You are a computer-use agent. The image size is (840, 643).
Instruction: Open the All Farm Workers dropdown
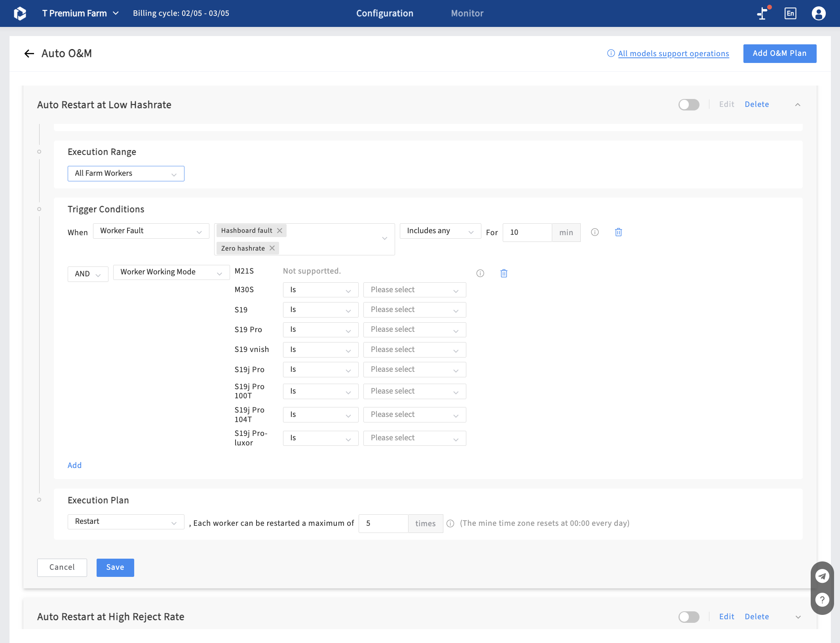126,173
